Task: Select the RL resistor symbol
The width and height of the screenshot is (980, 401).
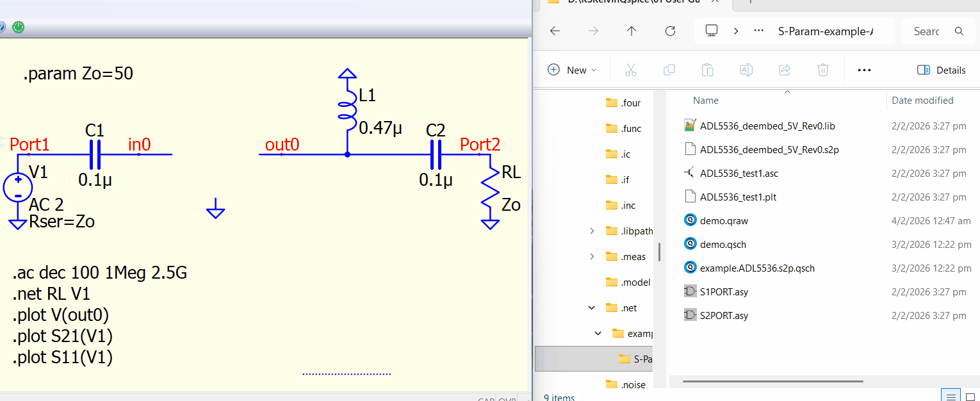Action: point(491,189)
